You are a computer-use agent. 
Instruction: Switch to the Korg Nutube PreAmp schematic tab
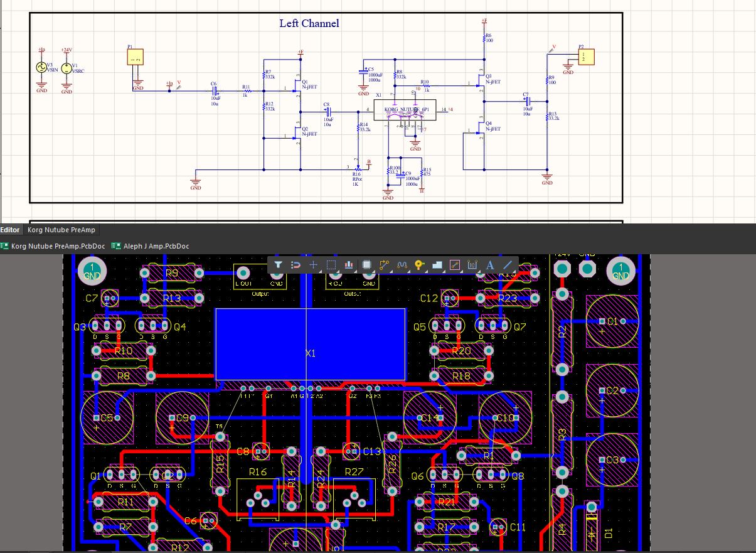tap(61, 230)
